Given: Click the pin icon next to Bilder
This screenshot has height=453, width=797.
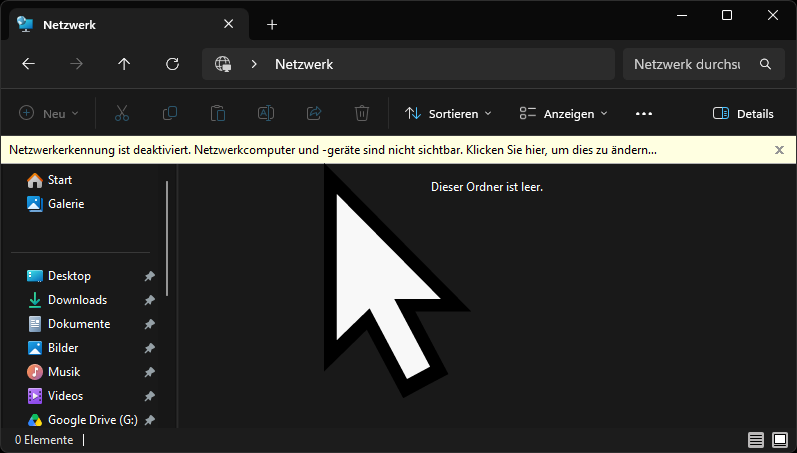Looking at the screenshot, I should click(149, 348).
